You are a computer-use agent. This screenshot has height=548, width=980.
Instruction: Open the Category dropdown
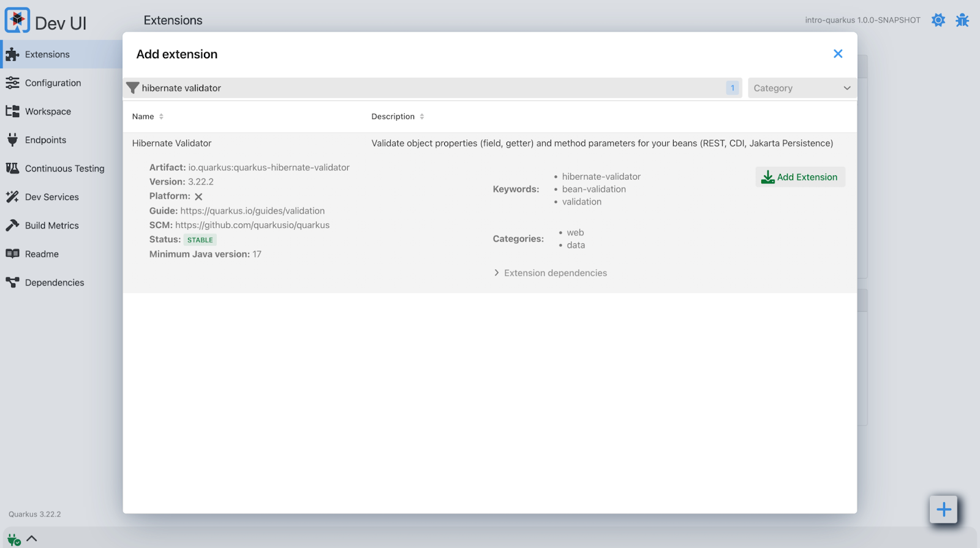(802, 88)
